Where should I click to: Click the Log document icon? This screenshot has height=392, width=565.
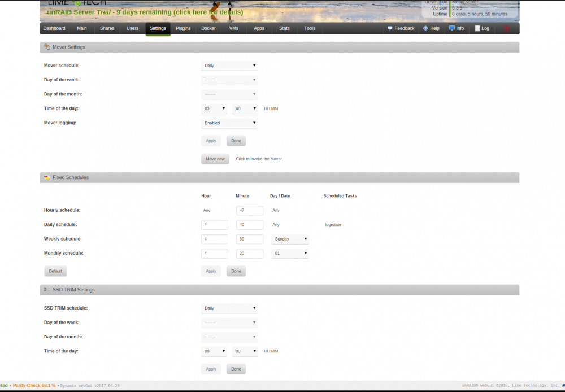(477, 28)
